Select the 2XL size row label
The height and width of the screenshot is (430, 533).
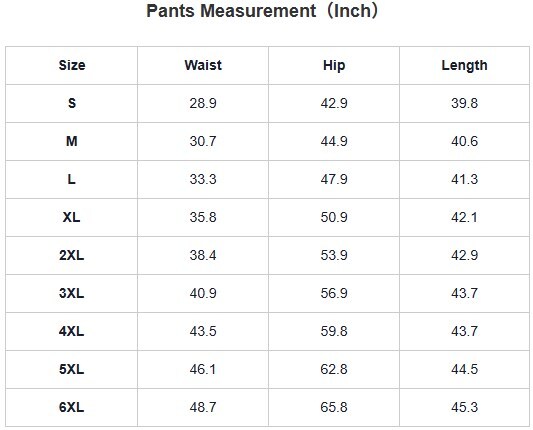coord(72,255)
